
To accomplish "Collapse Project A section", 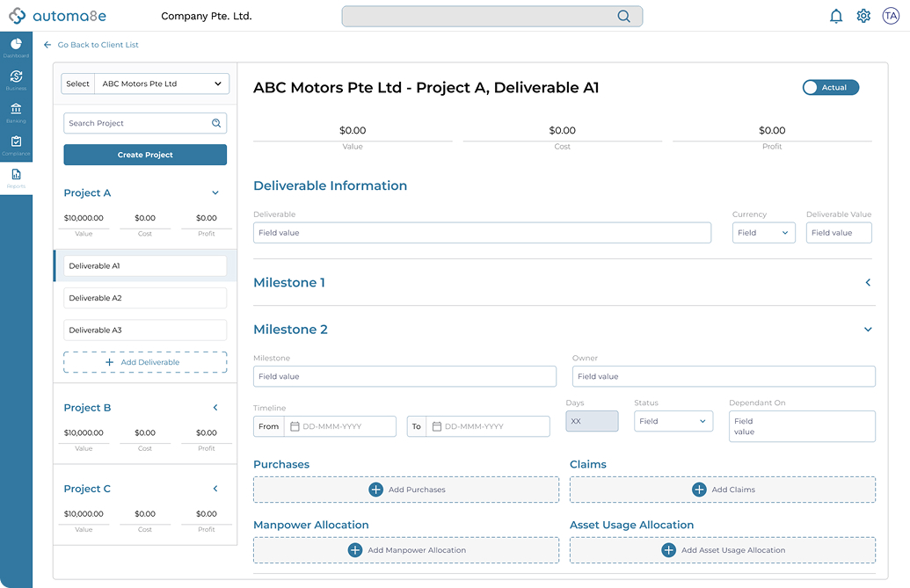I will click(215, 192).
